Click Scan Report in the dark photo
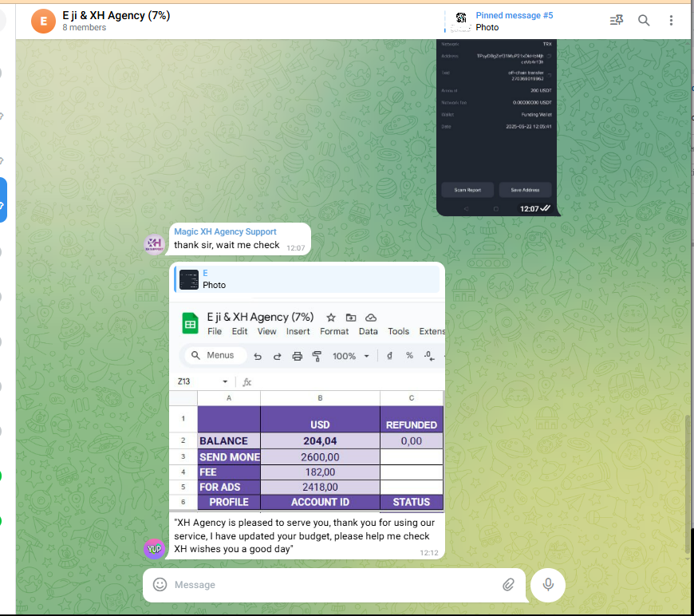The width and height of the screenshot is (694, 616). [x=467, y=190]
